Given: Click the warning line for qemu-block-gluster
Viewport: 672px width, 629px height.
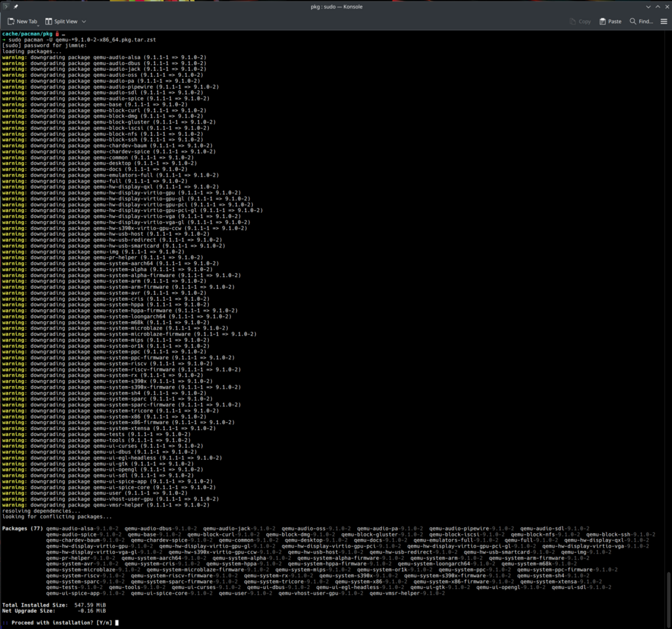Looking at the screenshot, I should pos(109,122).
